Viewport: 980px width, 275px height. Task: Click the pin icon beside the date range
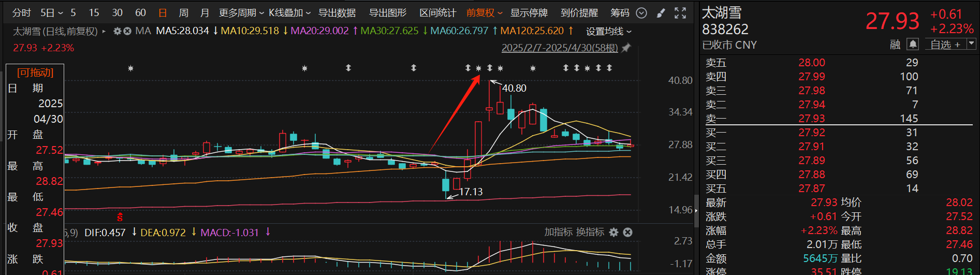point(626,48)
